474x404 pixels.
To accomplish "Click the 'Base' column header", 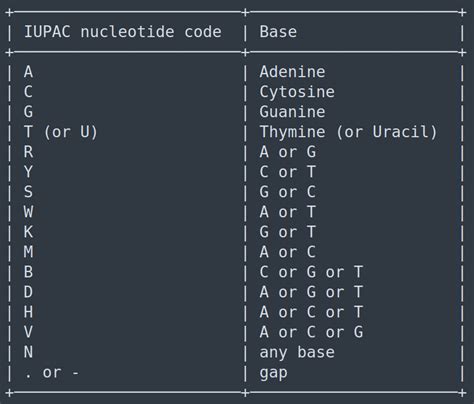I will 278,32.
